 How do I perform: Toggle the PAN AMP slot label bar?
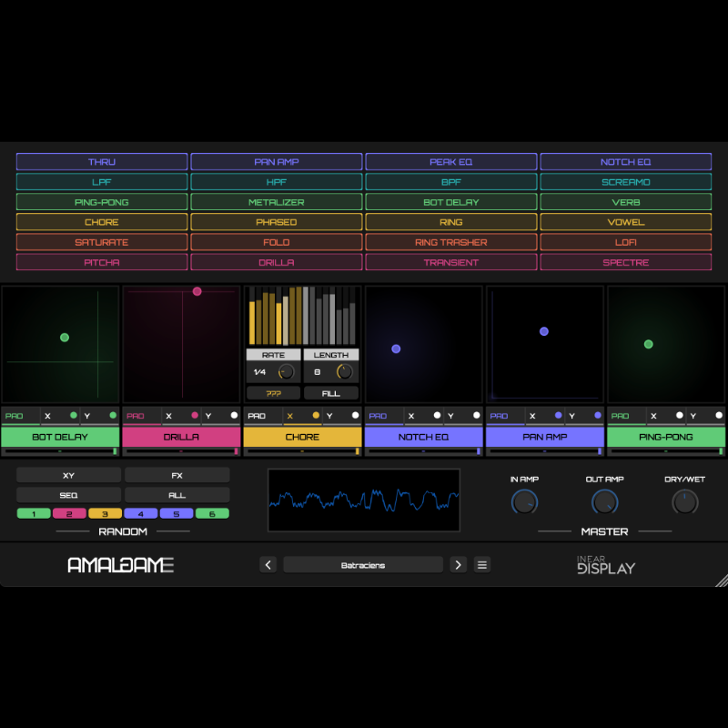(544, 437)
